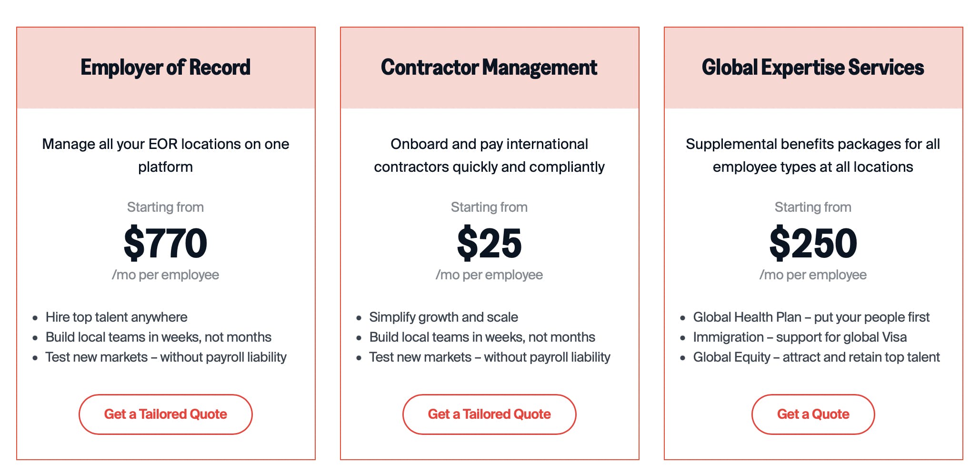Screen dimensions: 980x473
Task: Select the Immigration support for global Visa item
Action: tap(800, 337)
